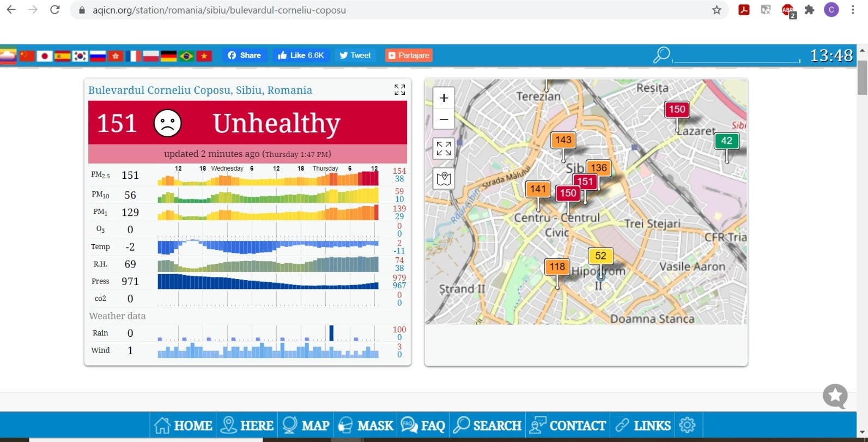Click the Wind chart row
868x442 pixels.
pos(268,350)
